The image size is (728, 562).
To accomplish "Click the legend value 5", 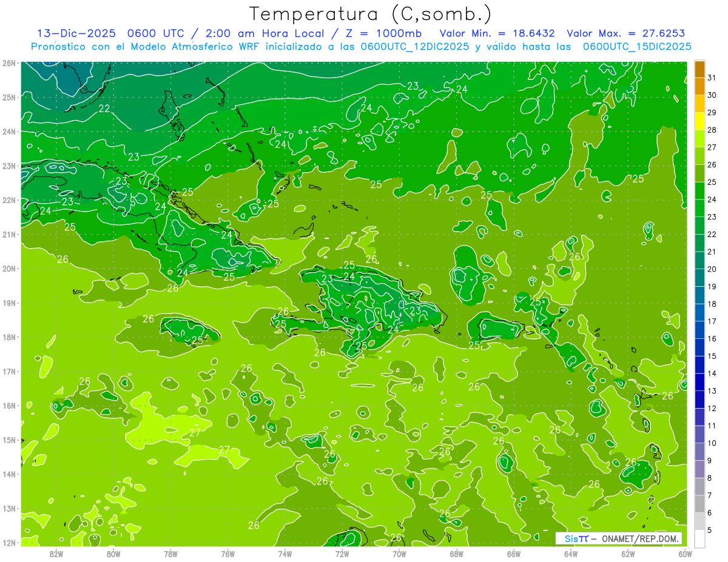I will click(x=710, y=530).
